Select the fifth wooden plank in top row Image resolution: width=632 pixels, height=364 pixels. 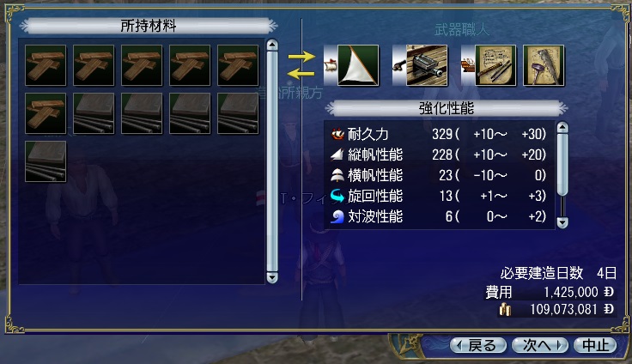(238, 65)
